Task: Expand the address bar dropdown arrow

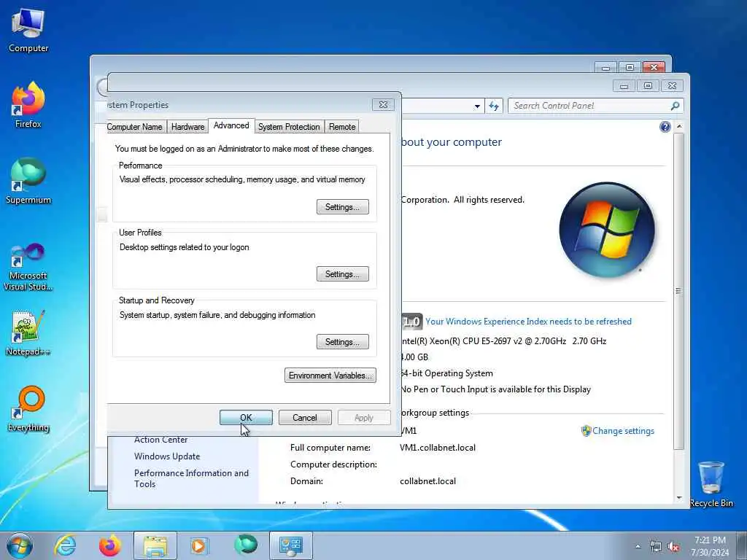Action: coord(477,106)
